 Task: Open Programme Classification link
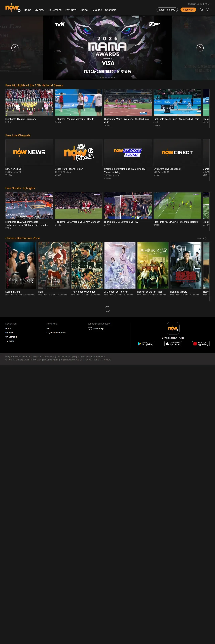point(18,356)
